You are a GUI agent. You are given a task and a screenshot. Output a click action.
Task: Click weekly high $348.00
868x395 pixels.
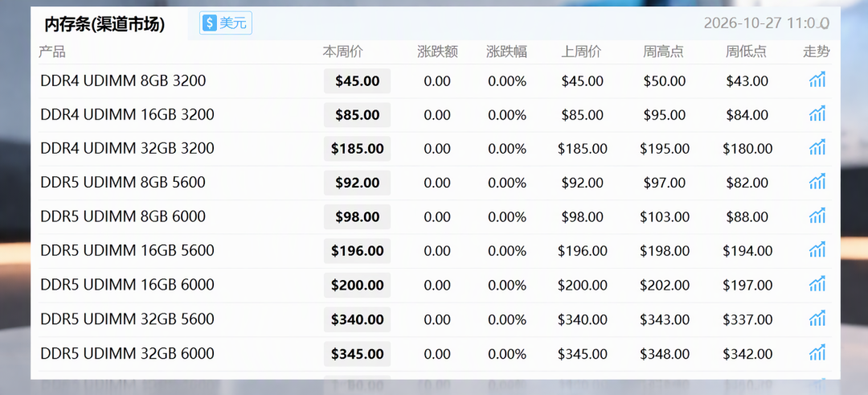(665, 355)
